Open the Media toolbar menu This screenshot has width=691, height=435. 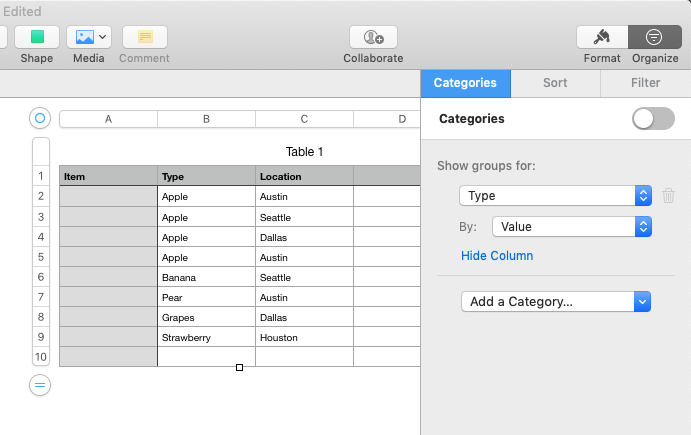[88, 37]
